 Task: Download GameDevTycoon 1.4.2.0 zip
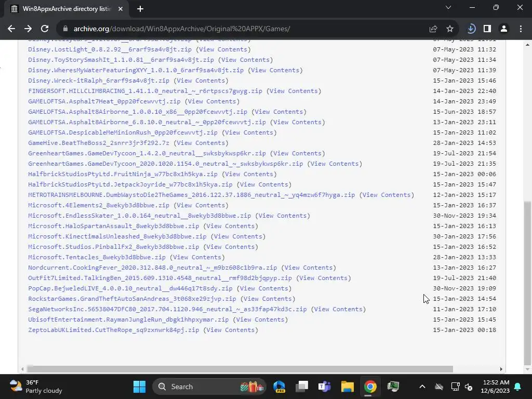point(147,153)
